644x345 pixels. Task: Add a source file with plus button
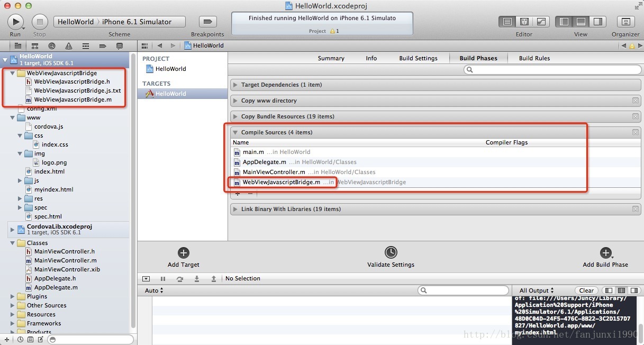(238, 194)
